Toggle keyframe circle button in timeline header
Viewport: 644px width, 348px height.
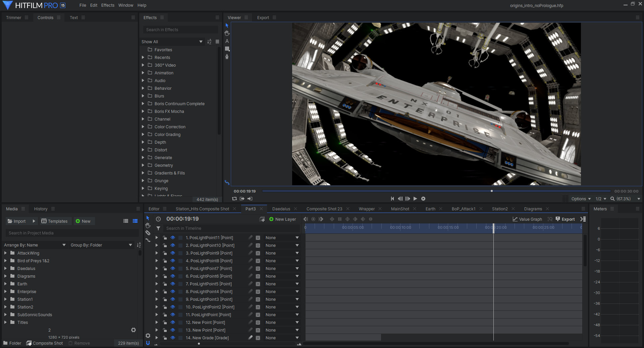[313, 219]
